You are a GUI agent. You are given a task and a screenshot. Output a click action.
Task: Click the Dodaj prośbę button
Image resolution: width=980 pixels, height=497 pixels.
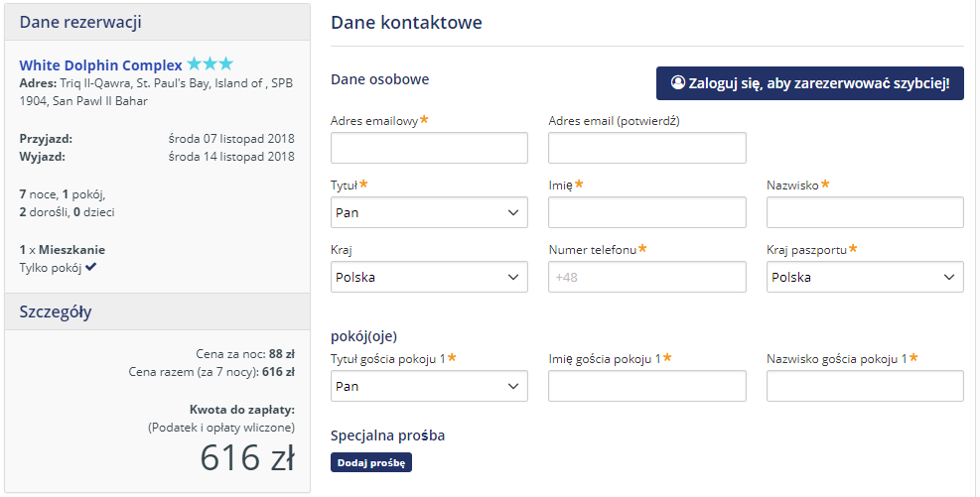click(x=371, y=462)
